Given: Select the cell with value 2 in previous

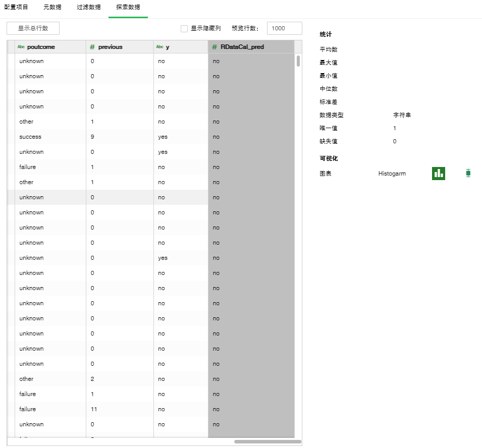Looking at the screenshot, I should 92,379.
